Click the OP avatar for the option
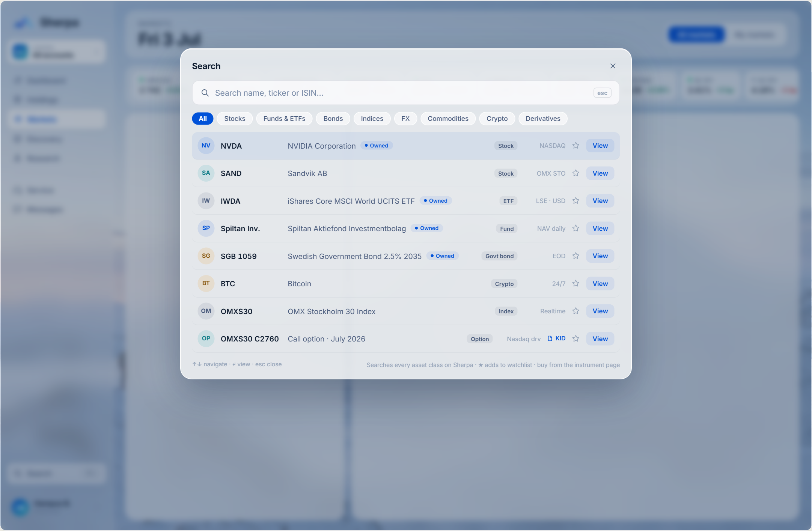812x531 pixels. tap(206, 338)
